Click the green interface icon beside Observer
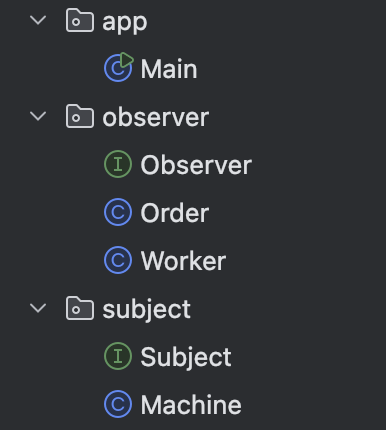Viewport: 386px width, 430px height. (118, 164)
